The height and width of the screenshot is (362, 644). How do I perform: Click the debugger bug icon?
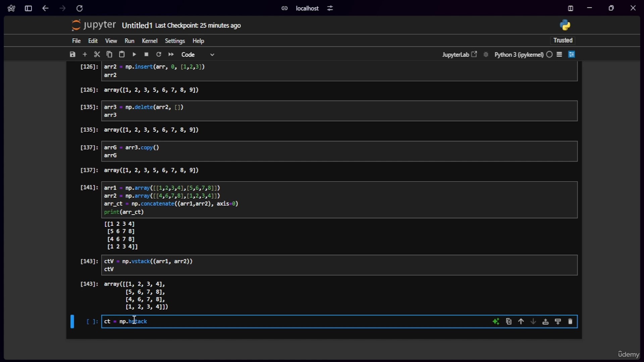tap(486, 55)
